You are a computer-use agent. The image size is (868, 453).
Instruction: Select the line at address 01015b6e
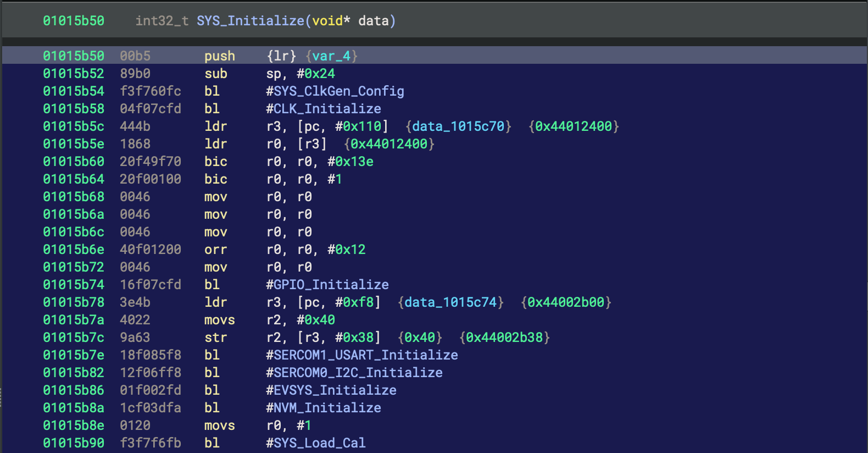(74, 250)
